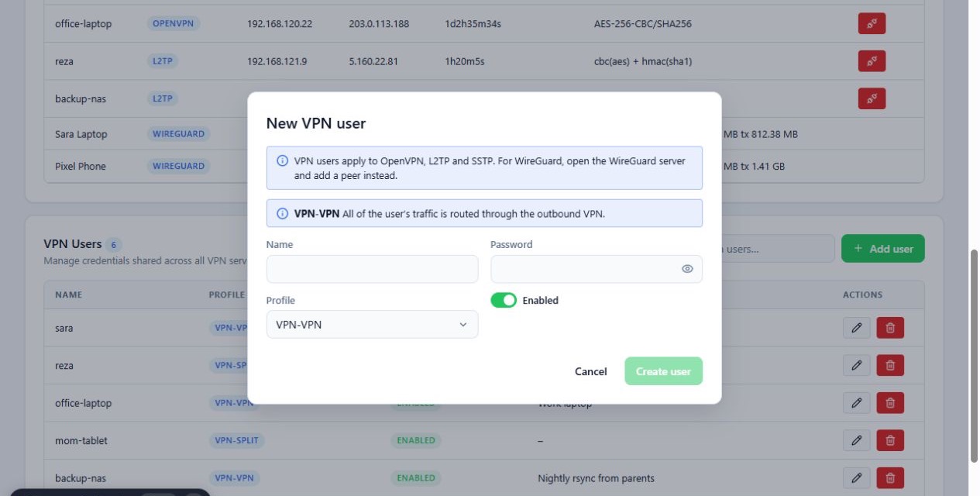The height and width of the screenshot is (496, 980).
Task: Click the VPN users count badge 6
Action: (x=114, y=244)
